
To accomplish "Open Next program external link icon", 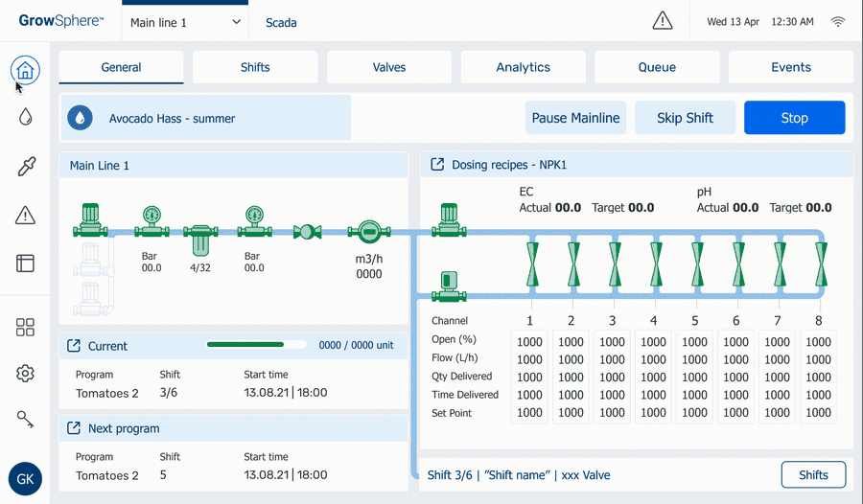I will (73, 428).
